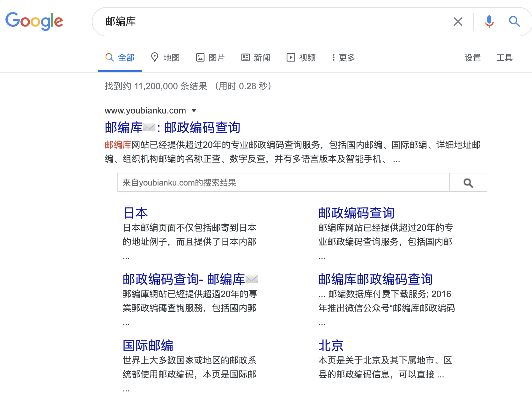Switch to the 地图 tab
532x401 pixels.
[x=165, y=58]
